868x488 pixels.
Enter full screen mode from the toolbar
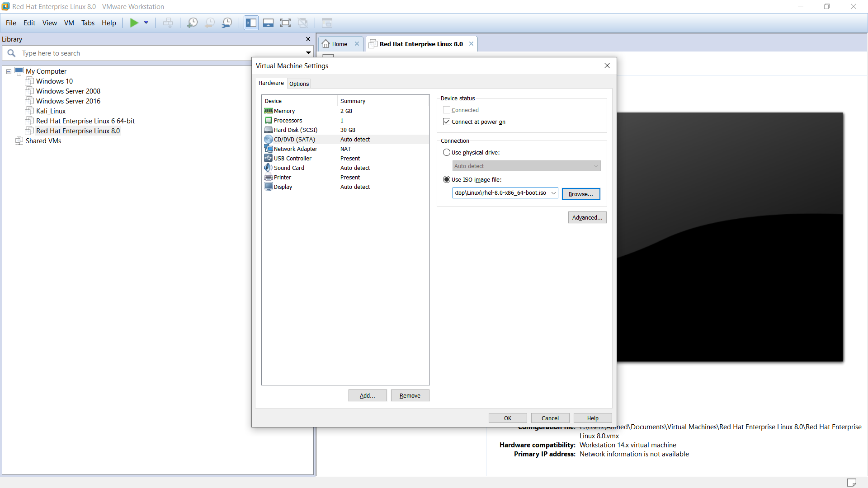[285, 23]
